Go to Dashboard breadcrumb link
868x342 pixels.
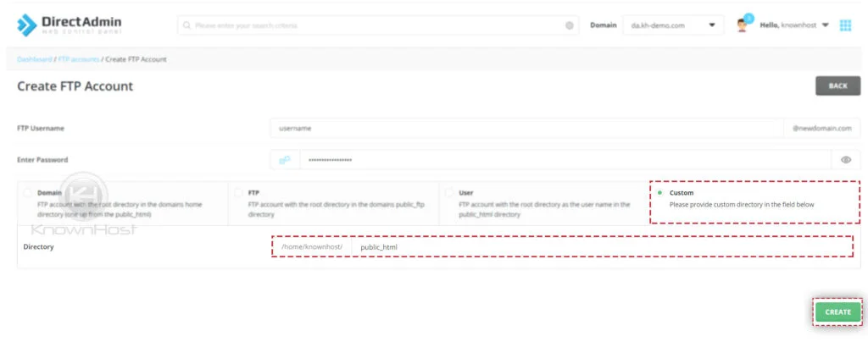pyautogui.click(x=35, y=59)
